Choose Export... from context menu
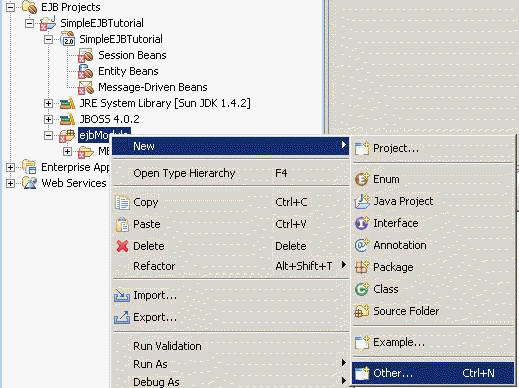 tap(230, 317)
